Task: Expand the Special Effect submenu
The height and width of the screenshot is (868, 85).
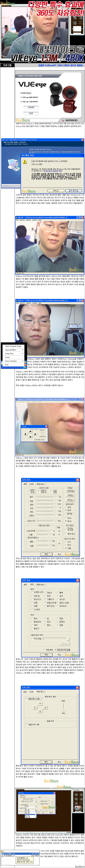Action: (x=13, y=350)
